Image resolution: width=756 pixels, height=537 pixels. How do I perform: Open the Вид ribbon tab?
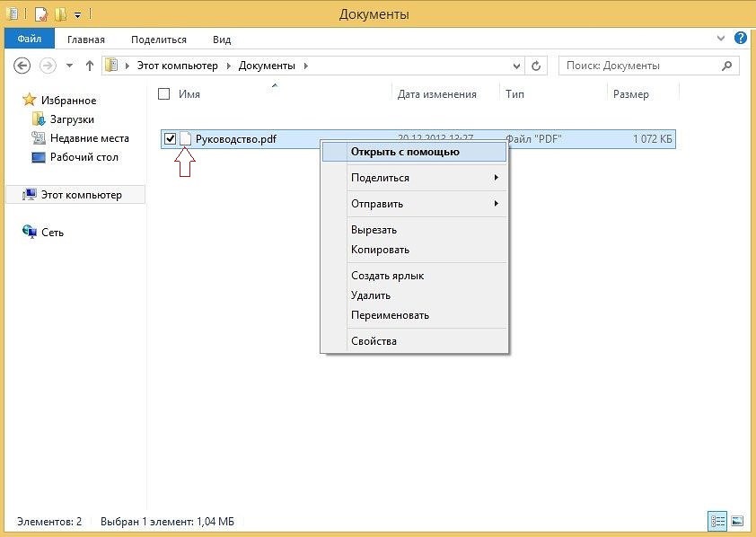pyautogui.click(x=222, y=40)
